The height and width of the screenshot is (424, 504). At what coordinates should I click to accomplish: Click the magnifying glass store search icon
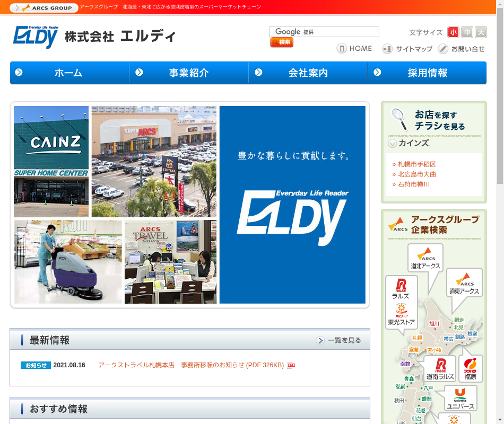click(x=399, y=119)
